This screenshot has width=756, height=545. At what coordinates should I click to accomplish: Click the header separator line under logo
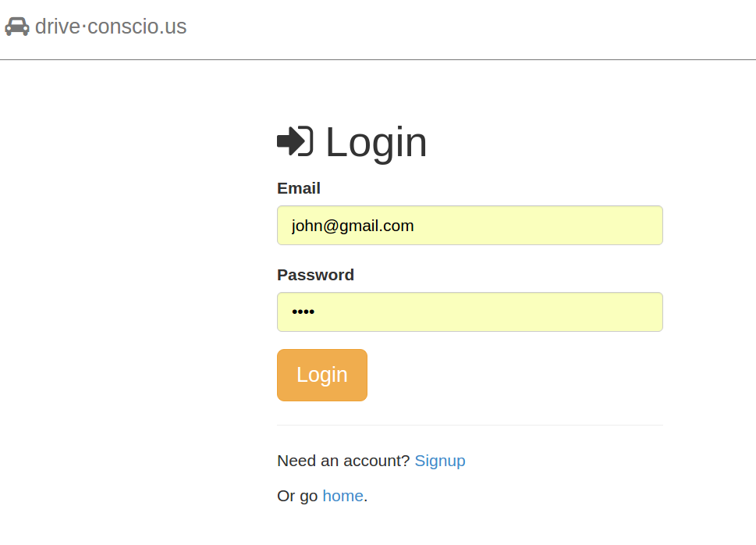[378, 59]
